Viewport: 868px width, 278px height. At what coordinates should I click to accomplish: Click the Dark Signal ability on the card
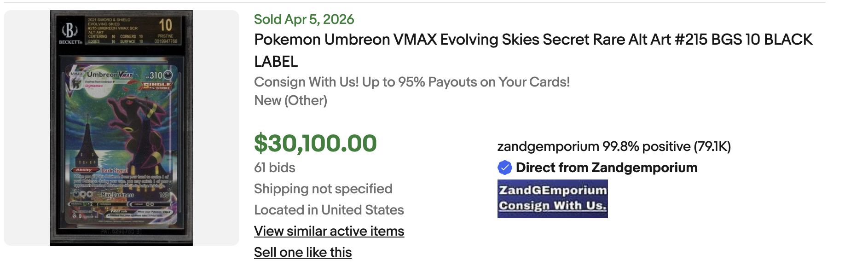coord(114,170)
